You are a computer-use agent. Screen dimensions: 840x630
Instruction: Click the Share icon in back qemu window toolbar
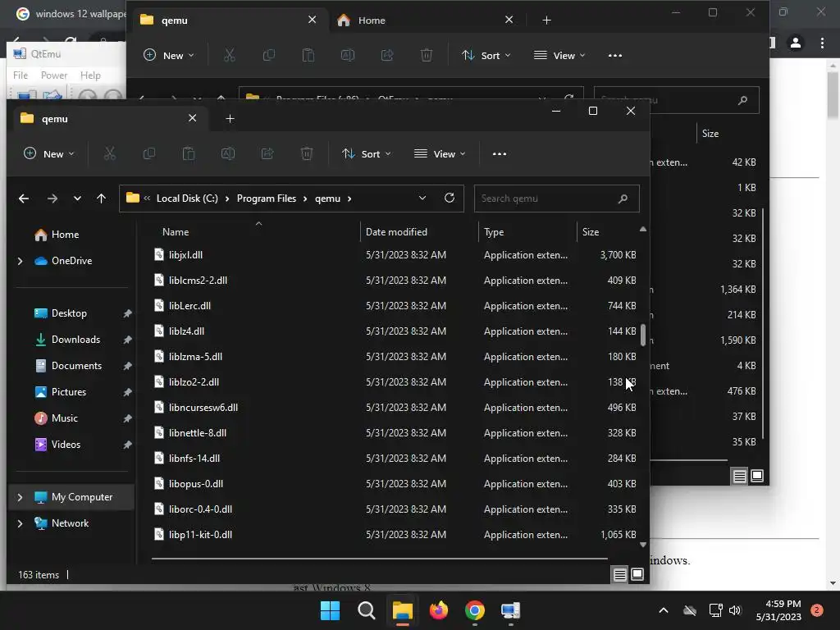pos(387,55)
